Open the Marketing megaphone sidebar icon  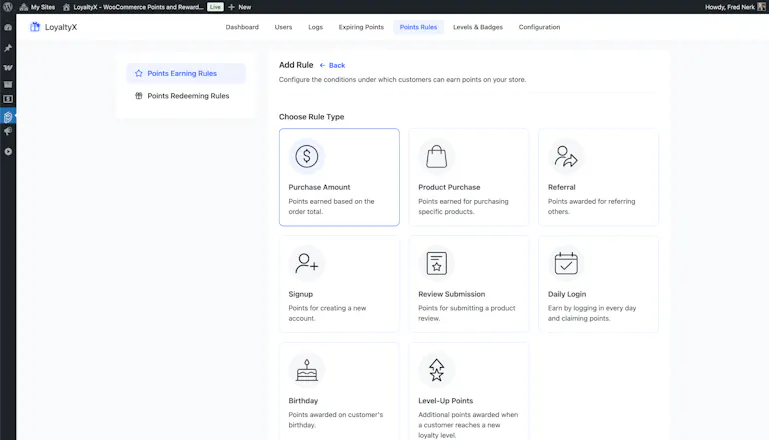[x=8, y=131]
